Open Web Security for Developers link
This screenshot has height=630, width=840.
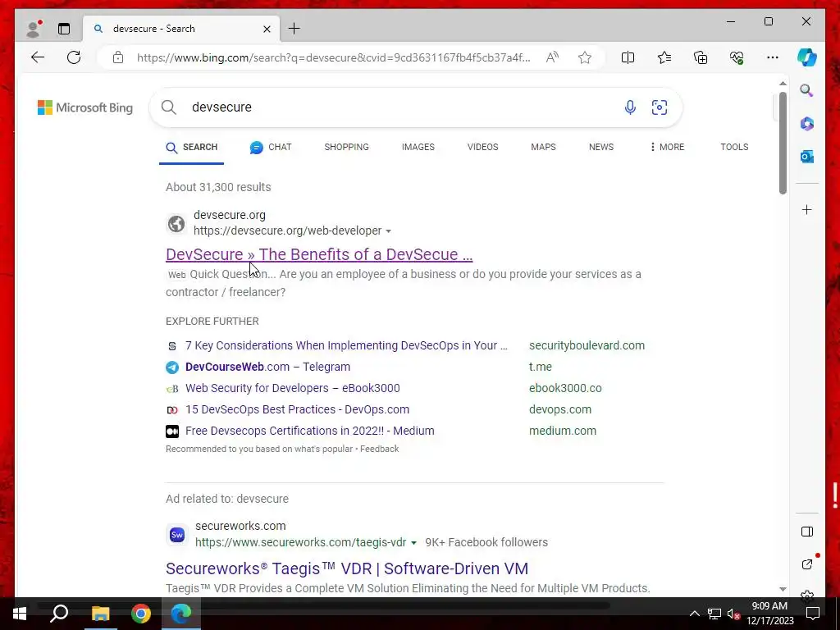coord(293,388)
